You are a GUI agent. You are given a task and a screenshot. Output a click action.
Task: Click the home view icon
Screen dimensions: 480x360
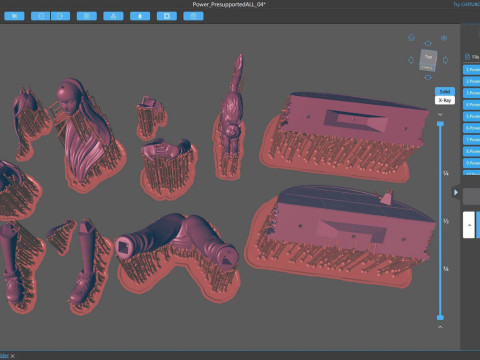click(x=412, y=38)
